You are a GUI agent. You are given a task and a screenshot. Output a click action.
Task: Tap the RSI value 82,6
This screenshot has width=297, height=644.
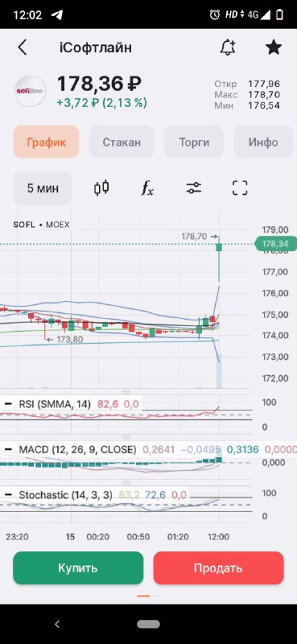point(107,404)
